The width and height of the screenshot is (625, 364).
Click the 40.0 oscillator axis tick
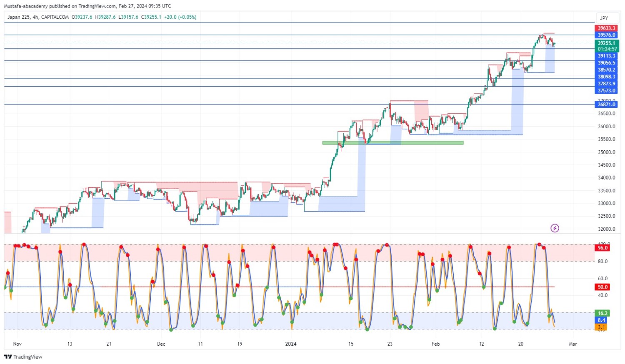602,295
